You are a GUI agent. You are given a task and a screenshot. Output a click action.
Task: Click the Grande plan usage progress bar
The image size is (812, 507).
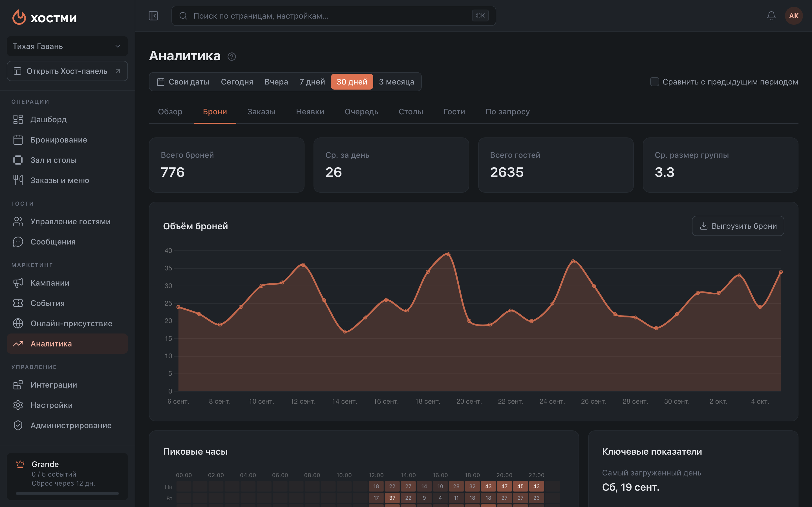coord(67,493)
